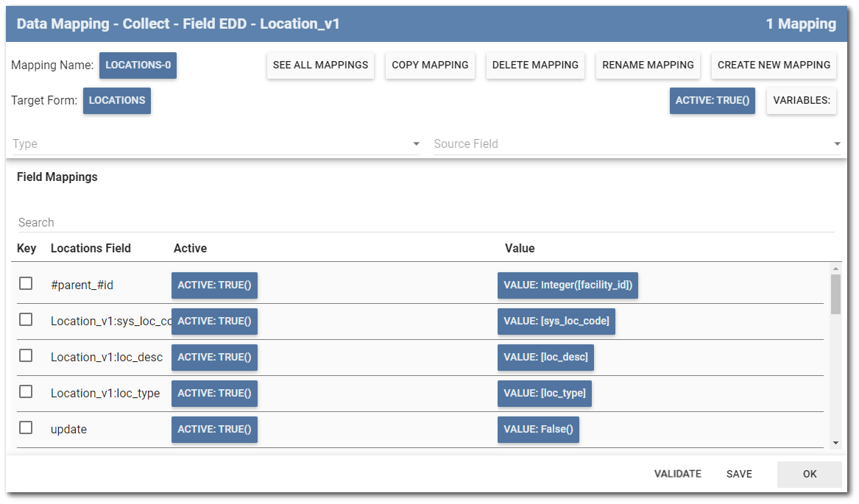
Task: Check the Location_v1:loc_type row checkbox
Action: pos(26,393)
